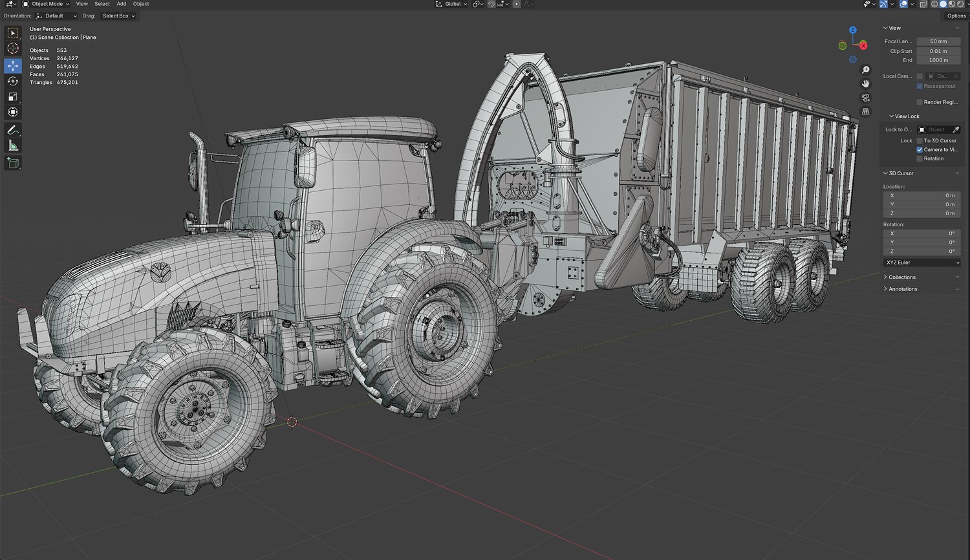Check Lock To 3D Cursor

(920, 140)
